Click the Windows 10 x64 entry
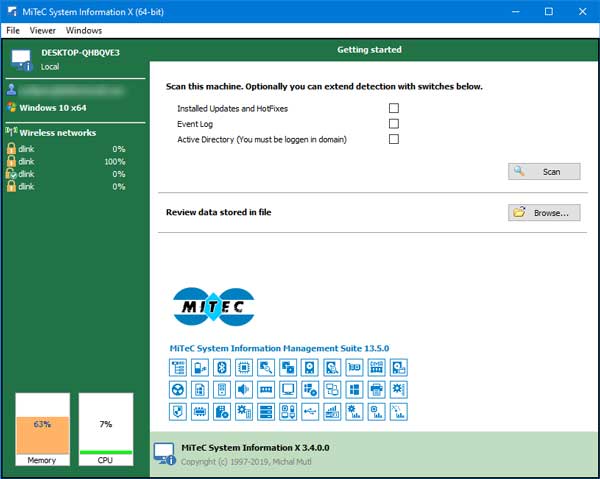This screenshot has width=600, height=479. 53,108
